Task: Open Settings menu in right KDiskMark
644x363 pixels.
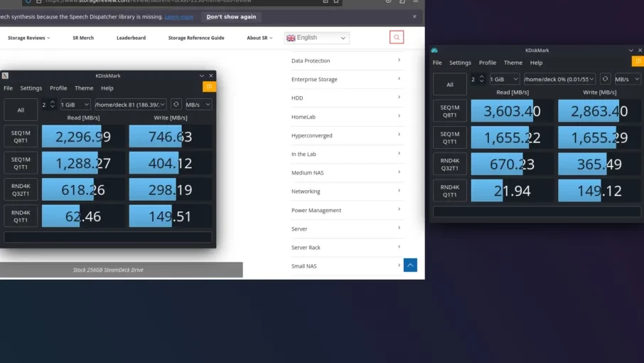Action: click(460, 63)
